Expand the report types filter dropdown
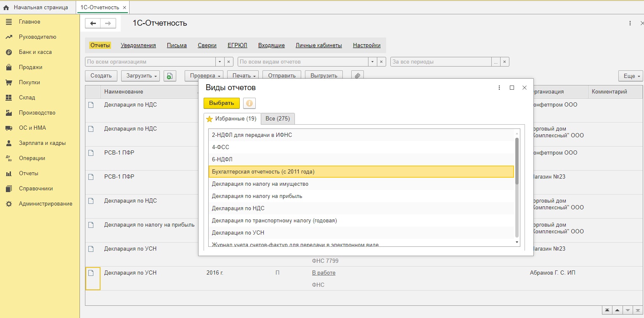Screen dimensions: 644x318 click(373, 61)
